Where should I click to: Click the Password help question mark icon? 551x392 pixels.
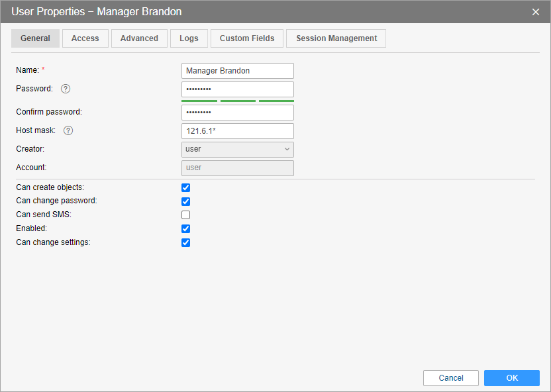pyautogui.click(x=66, y=89)
